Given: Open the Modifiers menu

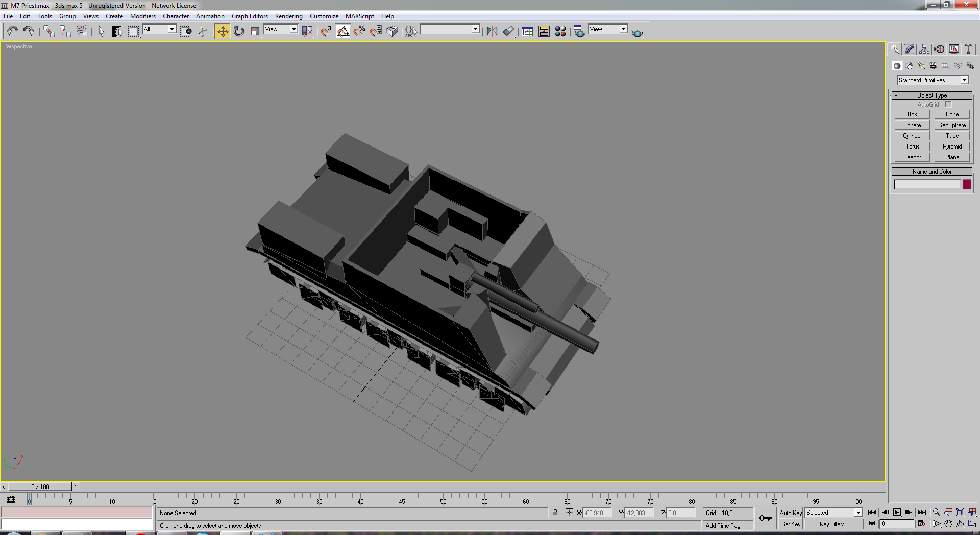Looking at the screenshot, I should 143,16.
